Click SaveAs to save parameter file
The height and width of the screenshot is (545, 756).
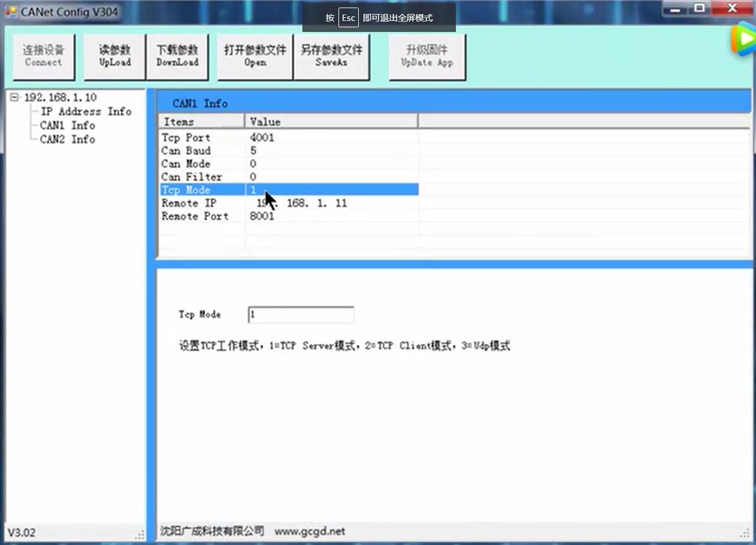(331, 56)
